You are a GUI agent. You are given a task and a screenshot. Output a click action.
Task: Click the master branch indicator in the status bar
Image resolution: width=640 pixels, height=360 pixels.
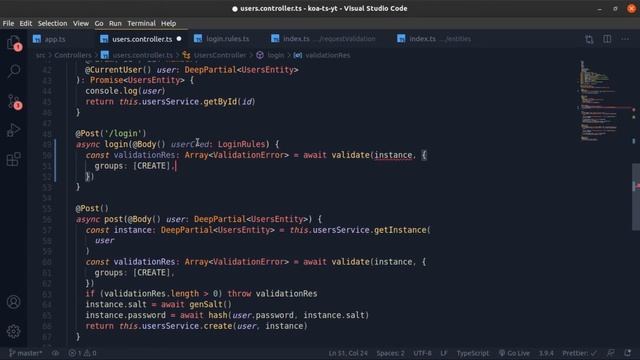25,353
